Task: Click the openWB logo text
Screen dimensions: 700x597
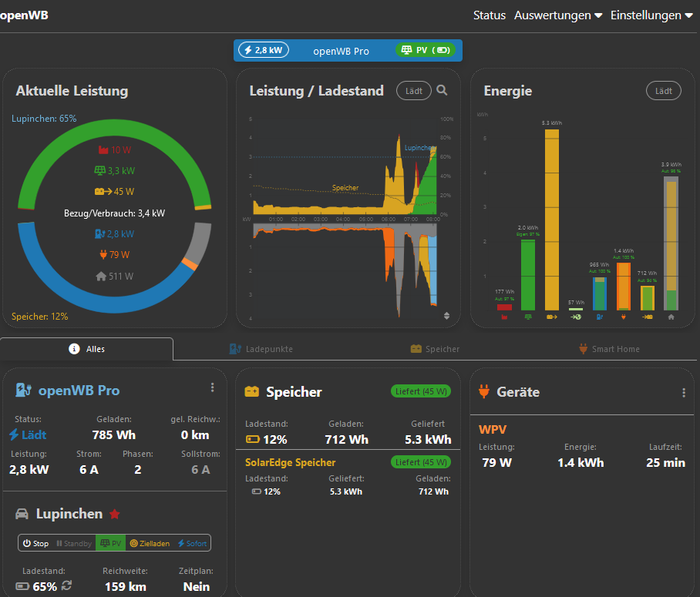Action: pyautogui.click(x=24, y=15)
